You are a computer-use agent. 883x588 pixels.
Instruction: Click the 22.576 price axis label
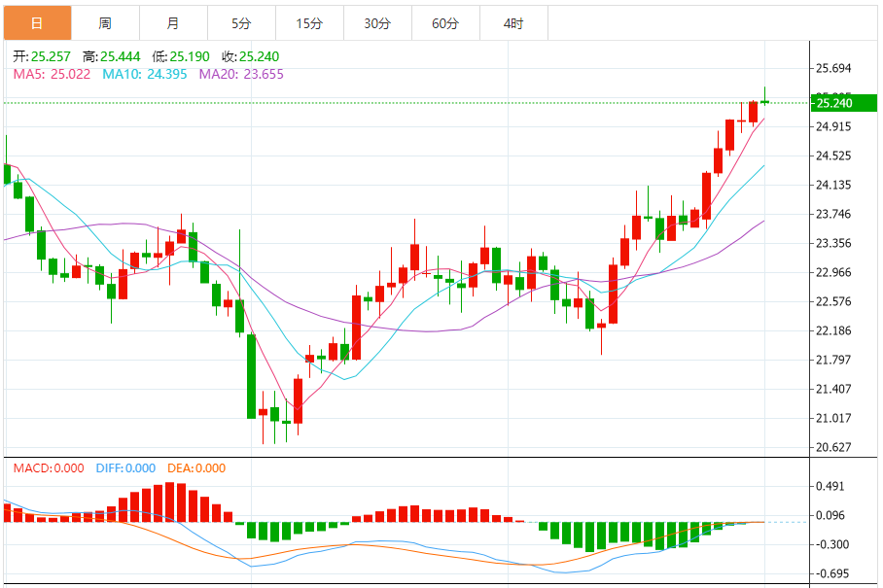(x=833, y=301)
